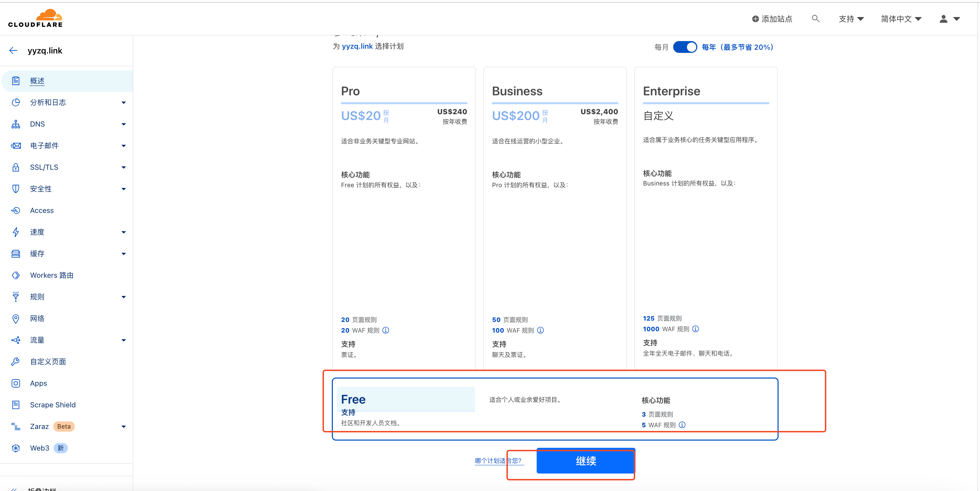The width and height of the screenshot is (980, 491).
Task: Open the 概述 overview clipboard icon
Action: click(15, 81)
